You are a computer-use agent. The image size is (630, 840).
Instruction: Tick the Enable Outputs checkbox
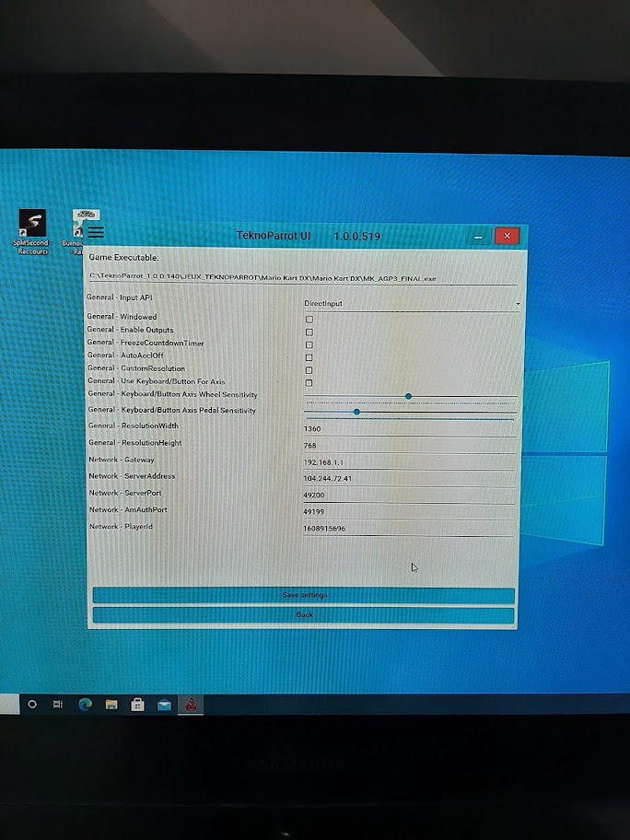coord(309,332)
